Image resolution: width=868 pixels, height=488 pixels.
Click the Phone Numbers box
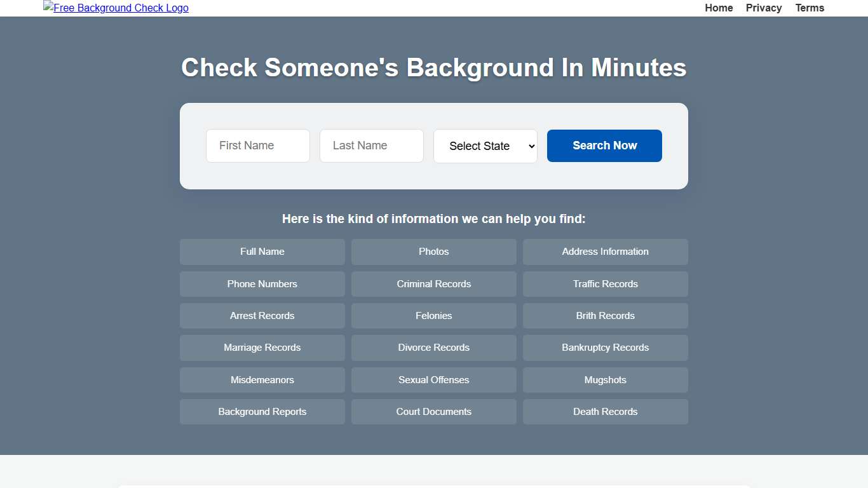tap(262, 284)
